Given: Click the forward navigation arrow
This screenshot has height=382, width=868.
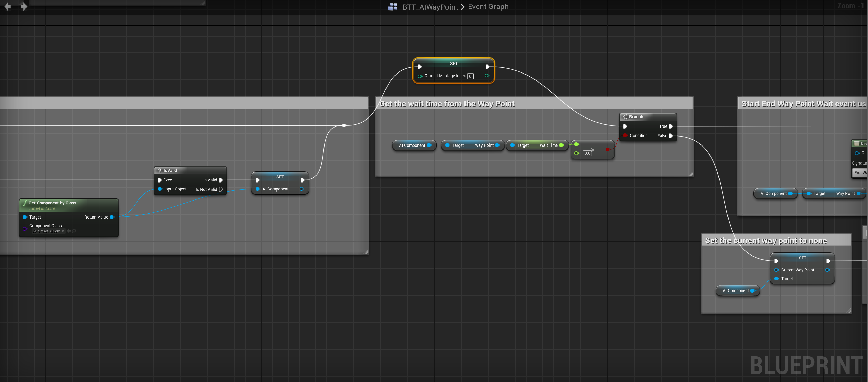Looking at the screenshot, I should click(24, 6).
